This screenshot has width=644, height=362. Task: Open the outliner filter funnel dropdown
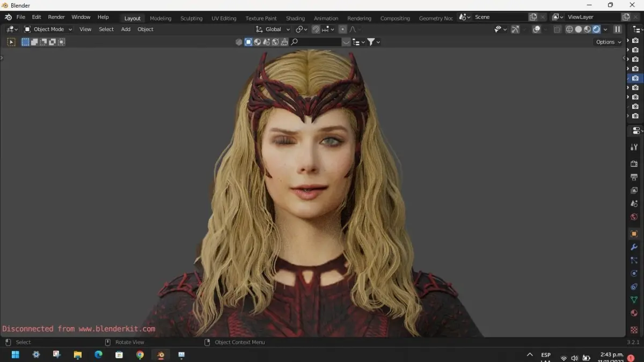click(x=374, y=42)
